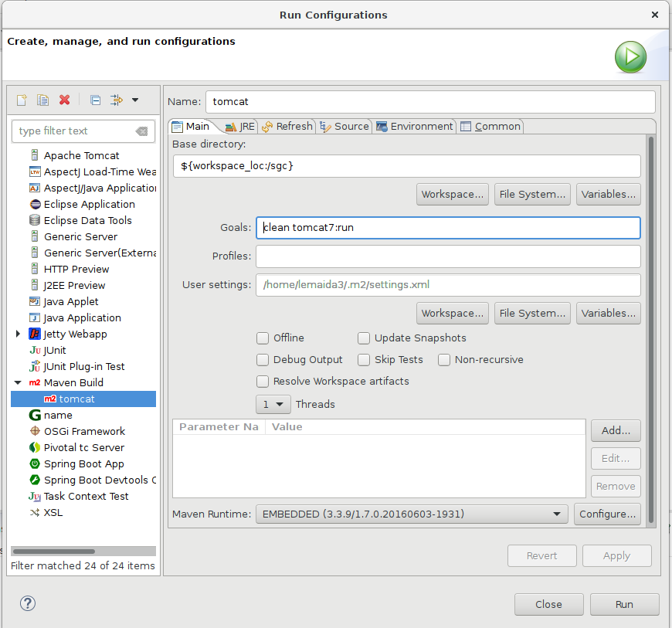Image resolution: width=672 pixels, height=628 pixels.
Task: Select Spring Boot App configuration type
Action: pyautogui.click(x=83, y=463)
